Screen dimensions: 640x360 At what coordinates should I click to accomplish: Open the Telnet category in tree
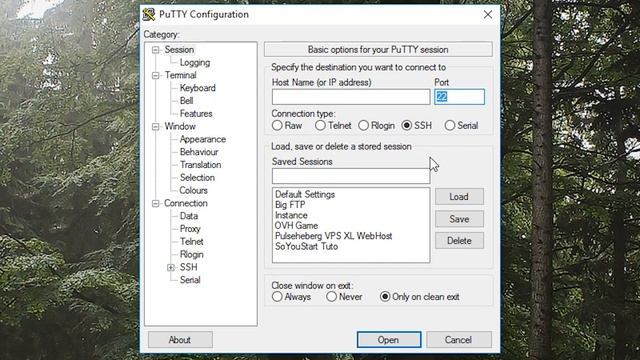pos(191,241)
